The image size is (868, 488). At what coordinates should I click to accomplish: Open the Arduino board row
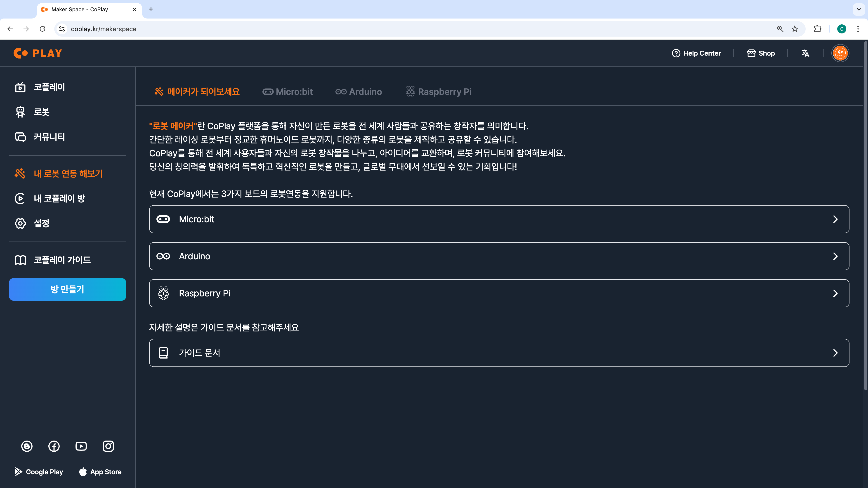tap(499, 256)
